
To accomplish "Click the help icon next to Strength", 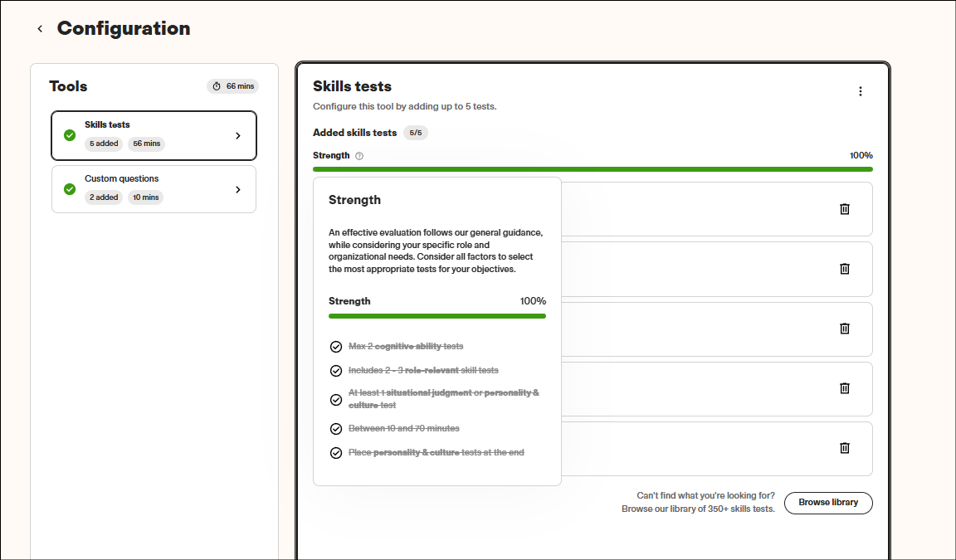I will point(359,156).
